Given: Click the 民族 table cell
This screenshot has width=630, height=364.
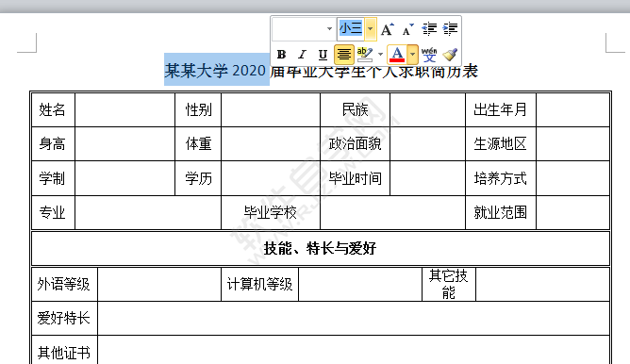Looking at the screenshot, I should pyautogui.click(x=355, y=109).
